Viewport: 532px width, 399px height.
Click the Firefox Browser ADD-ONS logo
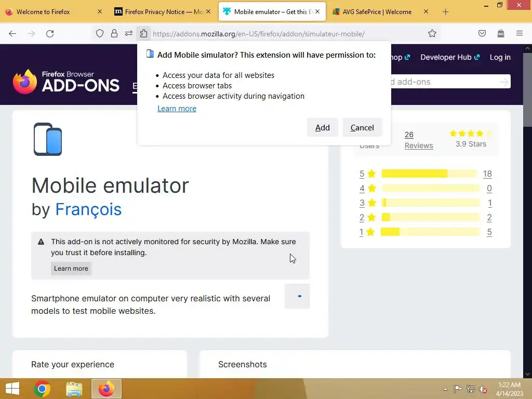(x=66, y=82)
